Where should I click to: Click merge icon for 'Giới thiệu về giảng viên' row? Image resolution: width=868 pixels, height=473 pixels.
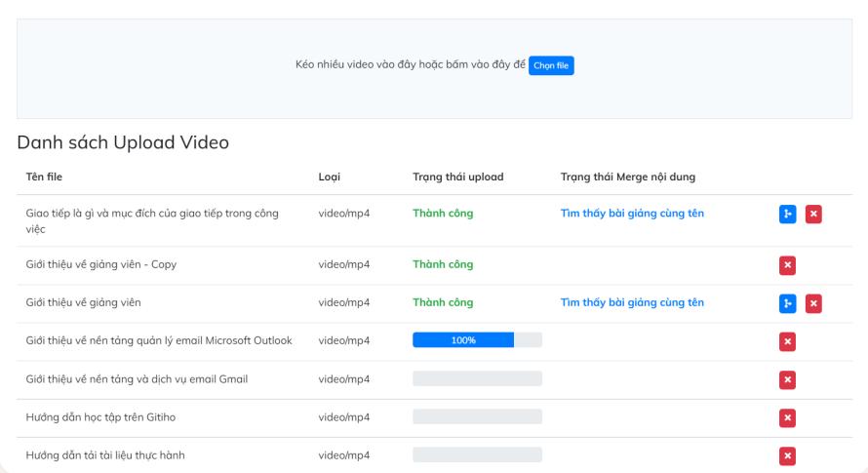[787, 303]
